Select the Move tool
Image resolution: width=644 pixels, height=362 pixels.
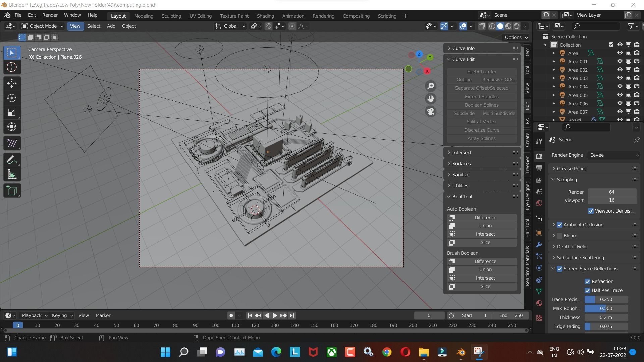(x=12, y=83)
